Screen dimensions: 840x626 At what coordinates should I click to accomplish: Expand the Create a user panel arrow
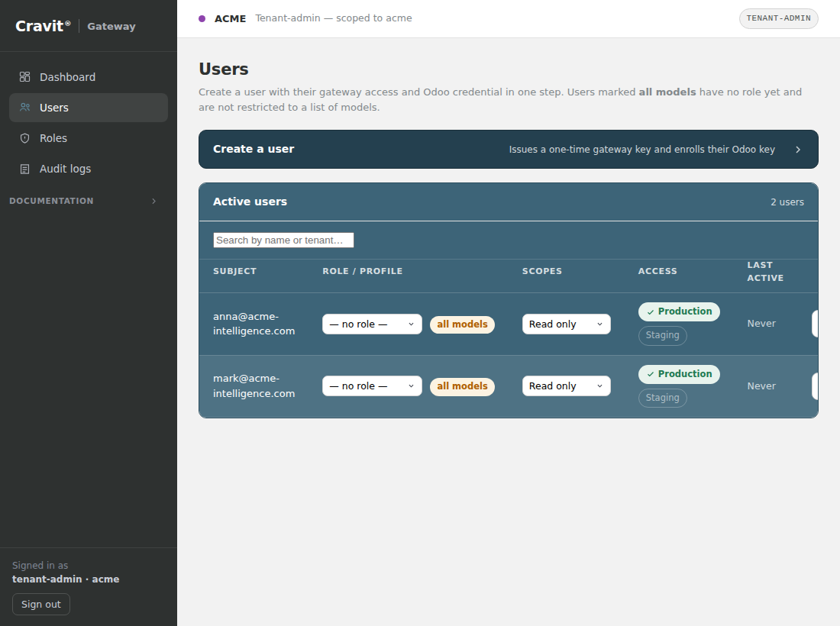[798, 150]
